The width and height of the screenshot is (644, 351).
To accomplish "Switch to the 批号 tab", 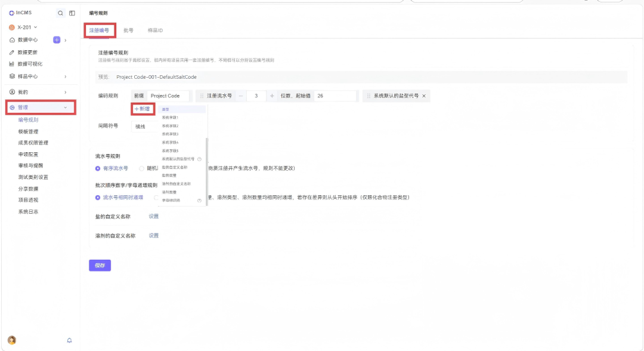I will coord(129,30).
